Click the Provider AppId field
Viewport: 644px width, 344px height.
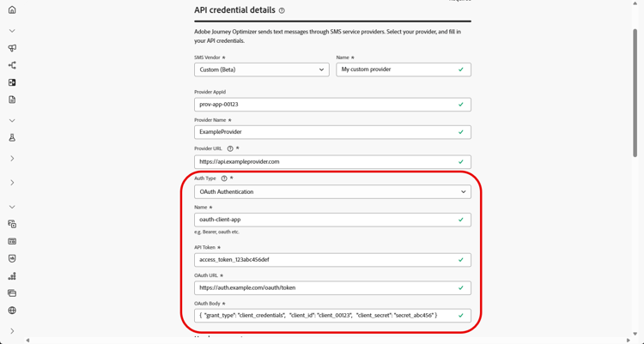tap(326, 105)
